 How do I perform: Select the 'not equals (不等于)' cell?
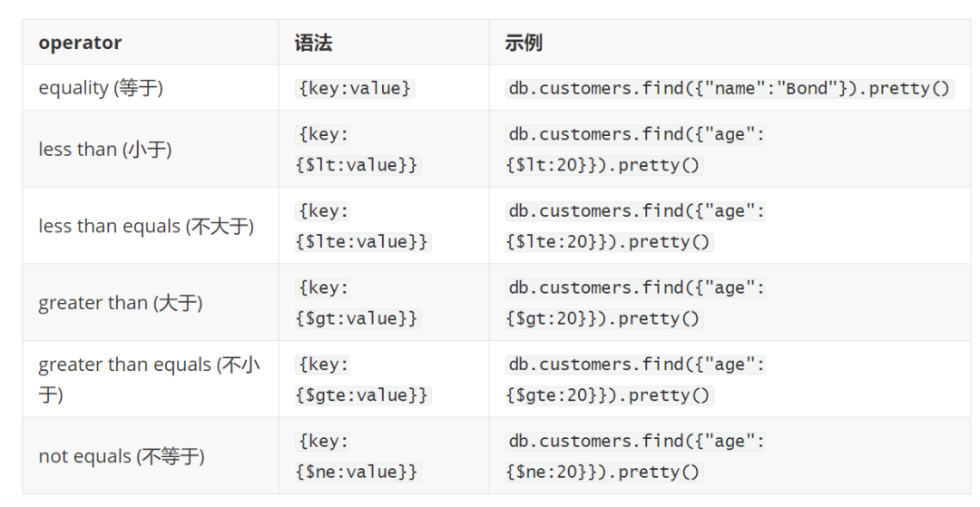122,456
